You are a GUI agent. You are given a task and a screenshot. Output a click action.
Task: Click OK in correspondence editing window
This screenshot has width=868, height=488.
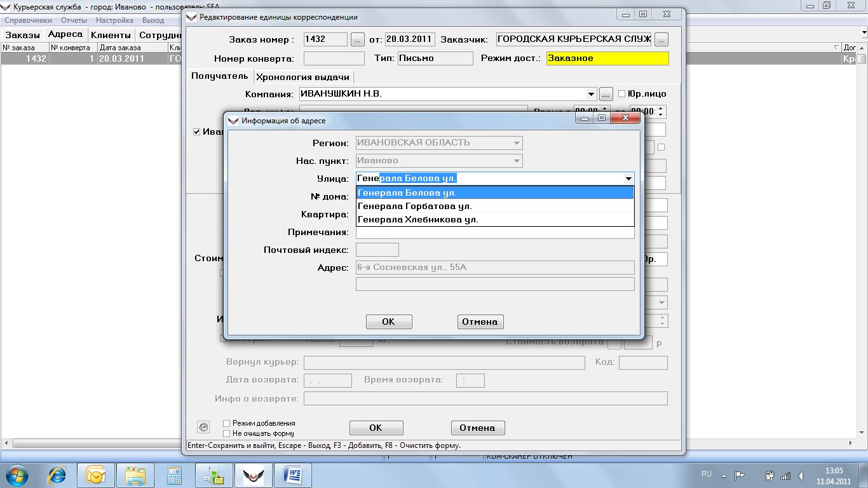click(x=376, y=428)
